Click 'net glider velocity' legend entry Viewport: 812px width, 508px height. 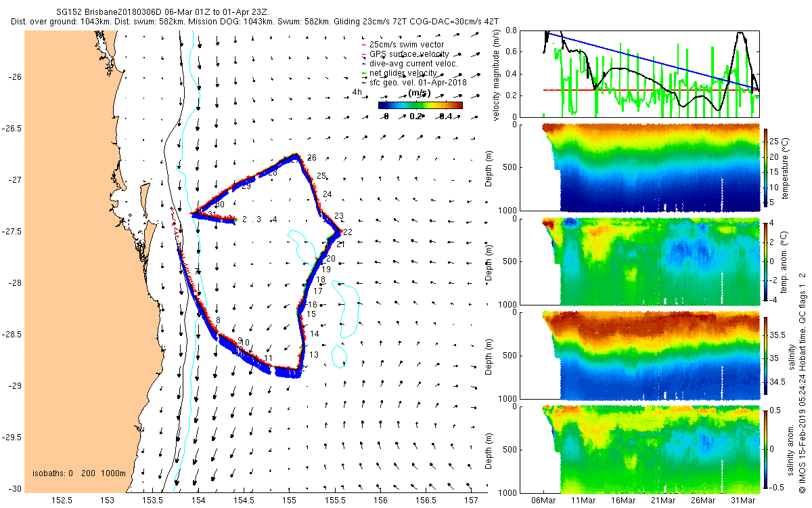(405, 73)
